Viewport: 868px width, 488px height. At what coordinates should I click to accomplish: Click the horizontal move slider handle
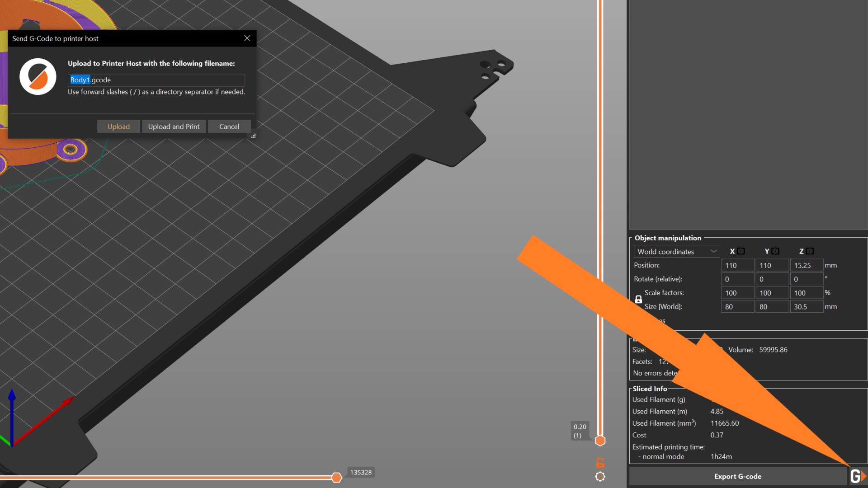336,477
